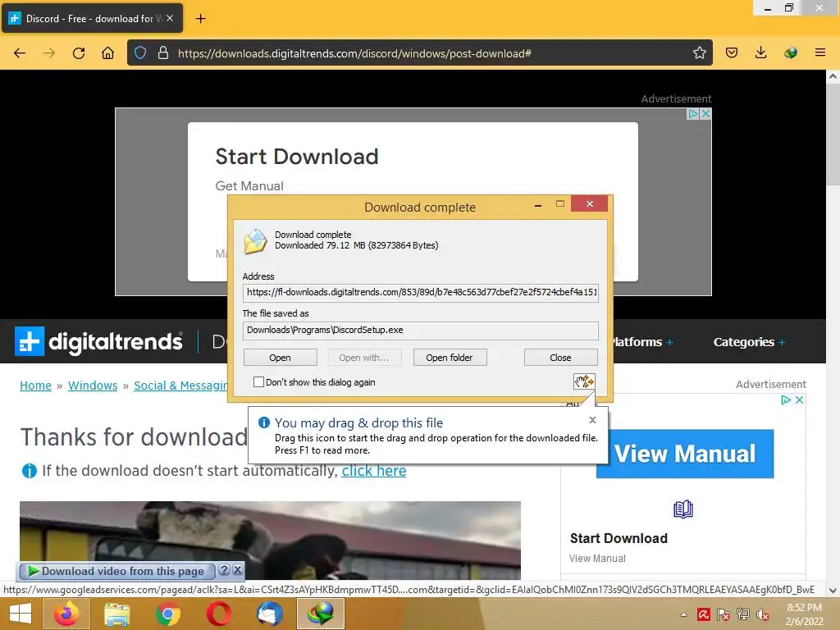
Task: Click the digitaltrends logo
Action: (98, 341)
